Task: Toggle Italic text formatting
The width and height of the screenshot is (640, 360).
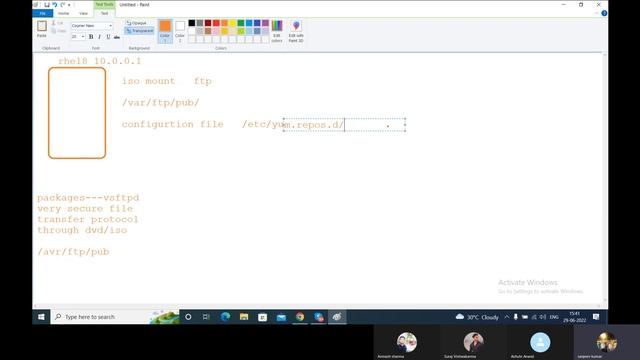Action: point(99,37)
